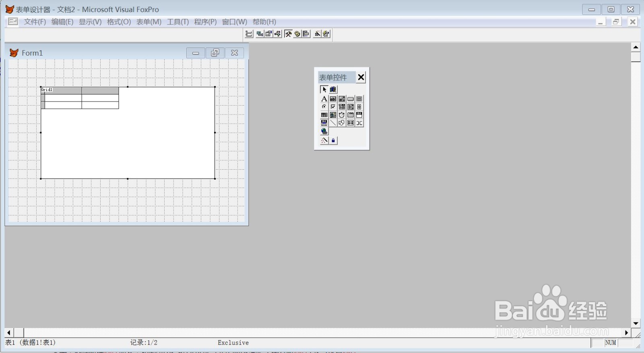Select the Select Objects arrow tool
This screenshot has width=644, height=353.
tap(324, 89)
